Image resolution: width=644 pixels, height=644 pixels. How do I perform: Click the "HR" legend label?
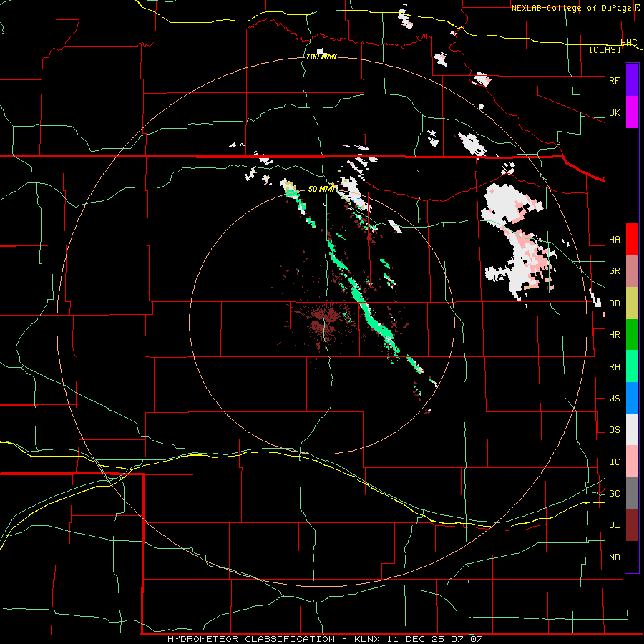pos(614,335)
